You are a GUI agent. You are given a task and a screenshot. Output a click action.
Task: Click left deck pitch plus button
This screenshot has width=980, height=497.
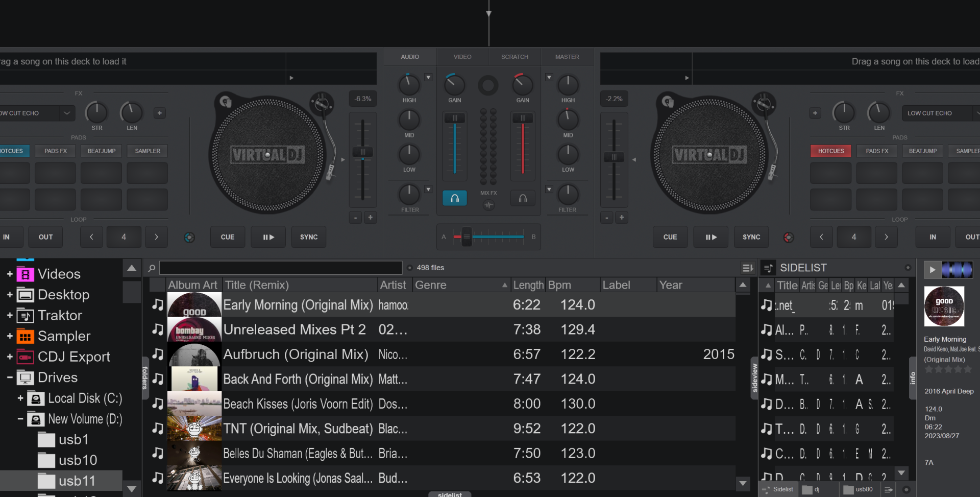(371, 218)
